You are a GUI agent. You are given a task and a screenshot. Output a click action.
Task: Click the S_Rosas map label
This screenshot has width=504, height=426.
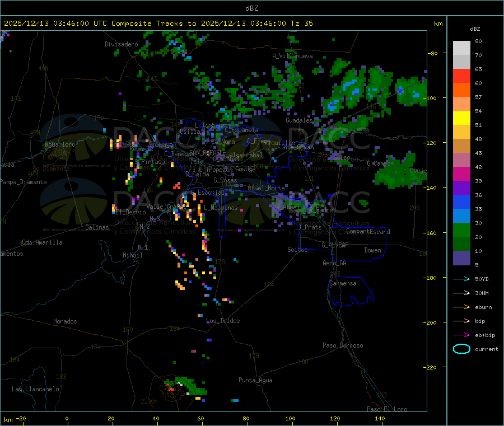tap(225, 180)
